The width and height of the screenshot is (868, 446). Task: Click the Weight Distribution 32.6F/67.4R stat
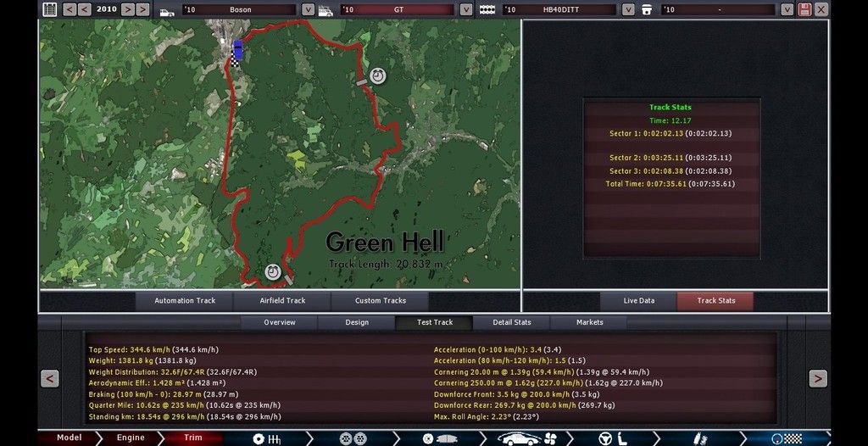pos(172,372)
